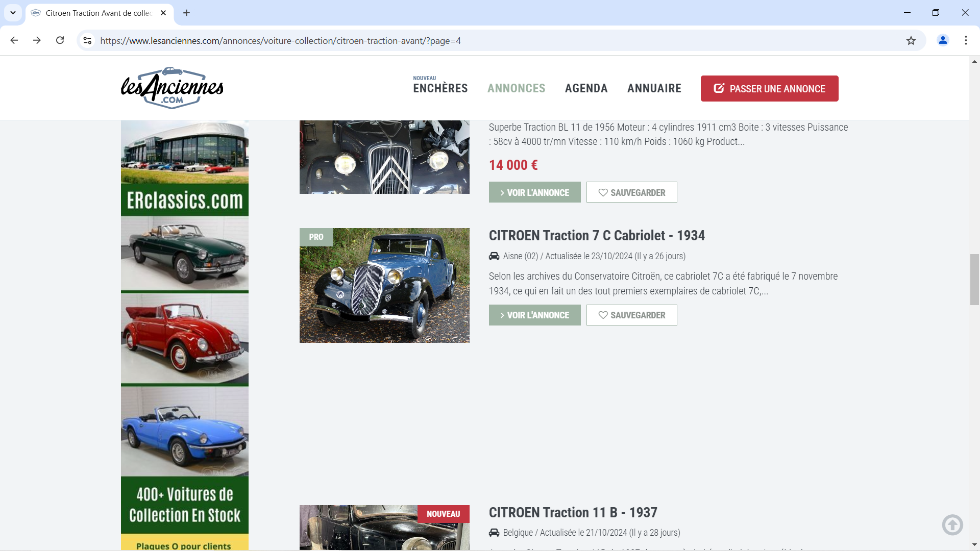Open the Chrome profile avatar

click(943, 40)
